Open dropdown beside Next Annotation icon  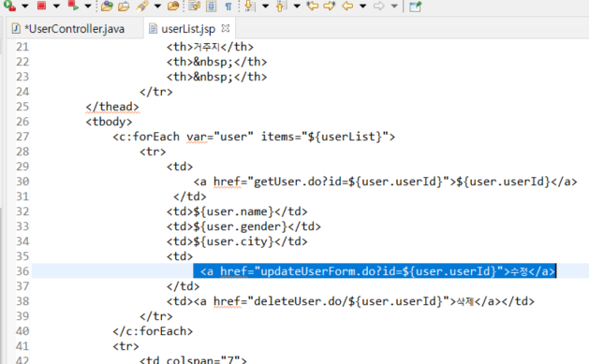pos(265,6)
